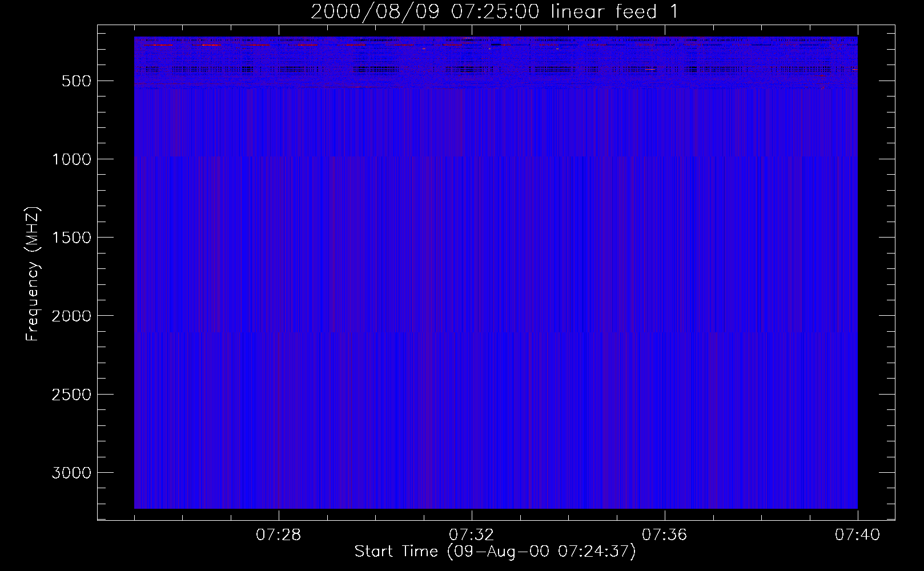Click the 500 frequency tick label
Screen dimensions: 924x571
point(76,81)
